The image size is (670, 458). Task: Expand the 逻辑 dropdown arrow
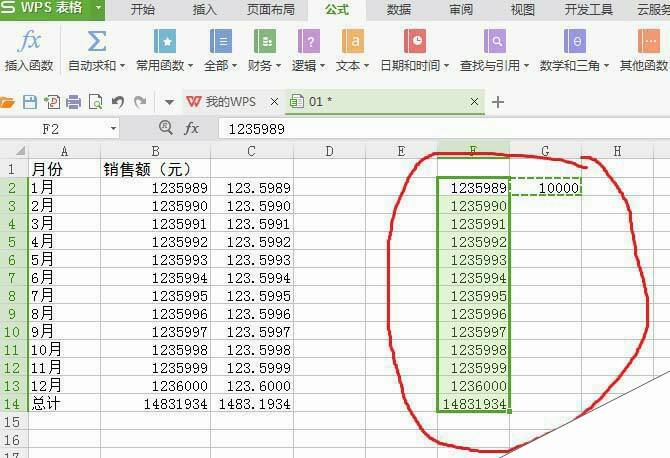[x=322, y=66]
